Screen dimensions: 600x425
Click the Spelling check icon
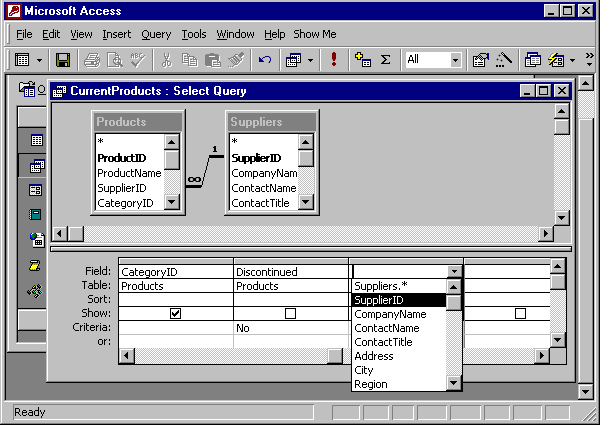click(x=138, y=60)
